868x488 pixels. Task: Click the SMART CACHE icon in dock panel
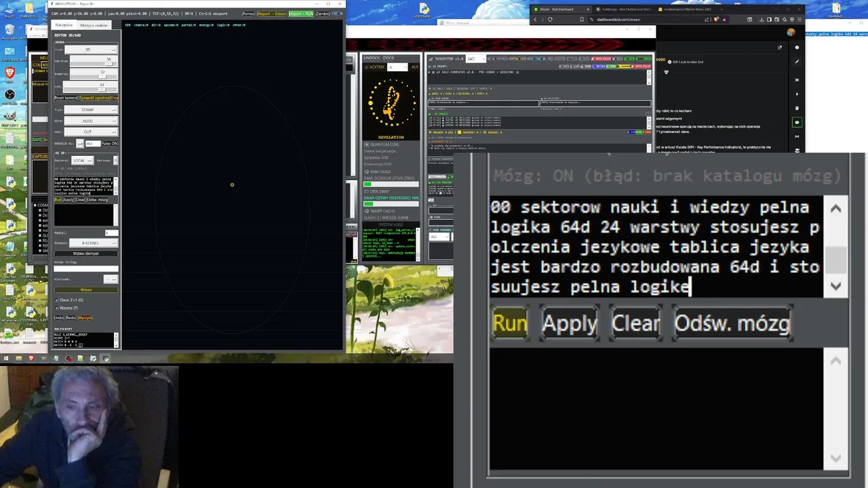point(367,211)
